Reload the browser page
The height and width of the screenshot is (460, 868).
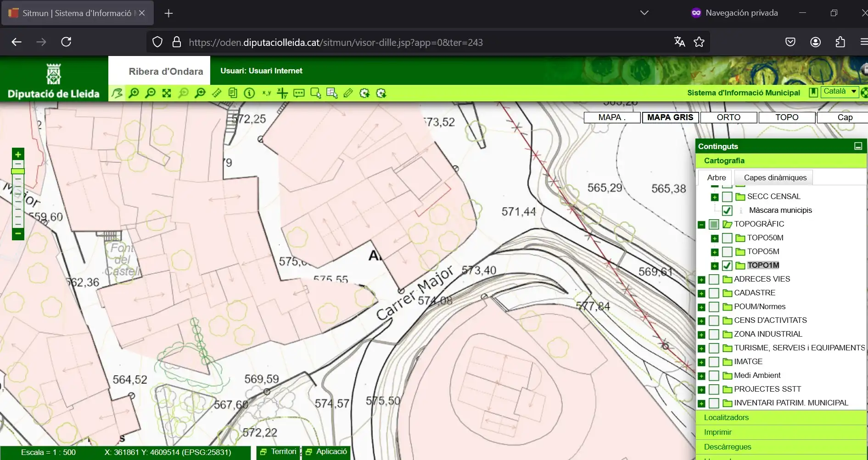coord(66,42)
